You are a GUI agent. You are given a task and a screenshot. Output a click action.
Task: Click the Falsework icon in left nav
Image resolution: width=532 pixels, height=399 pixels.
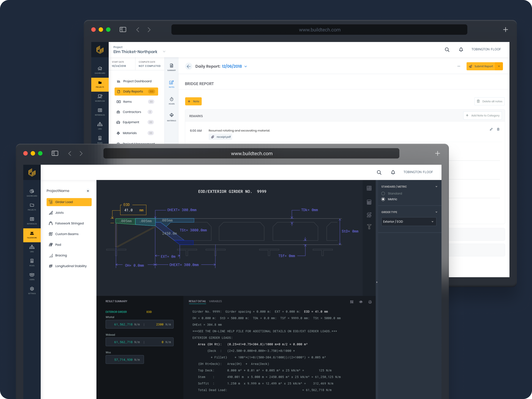pyautogui.click(x=32, y=233)
